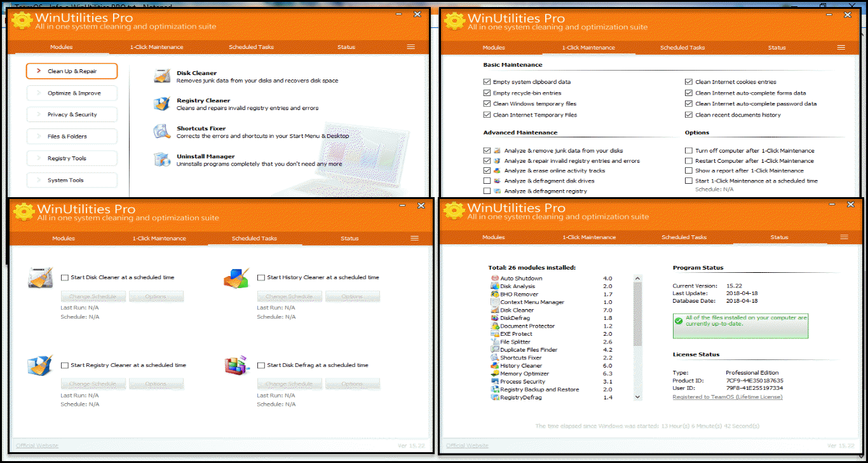Viewport: 868px width, 463px height.
Task: Select Process Security icon in modules list
Action: (x=495, y=382)
